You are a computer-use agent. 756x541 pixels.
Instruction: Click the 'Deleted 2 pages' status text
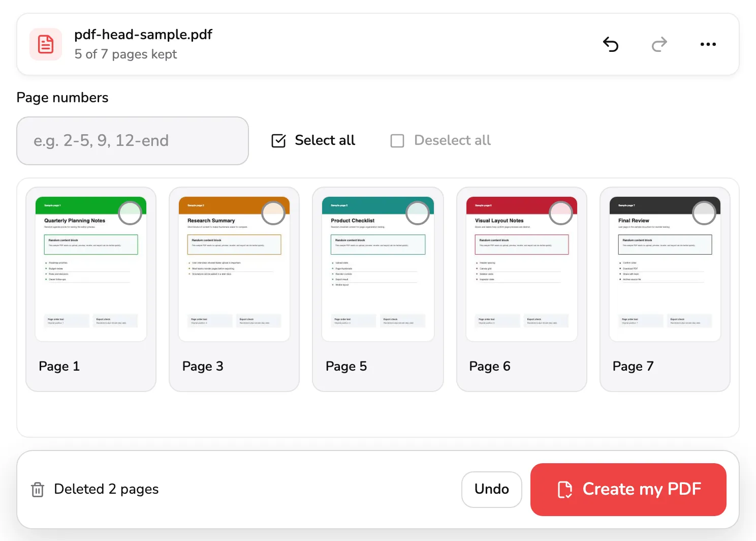point(106,489)
